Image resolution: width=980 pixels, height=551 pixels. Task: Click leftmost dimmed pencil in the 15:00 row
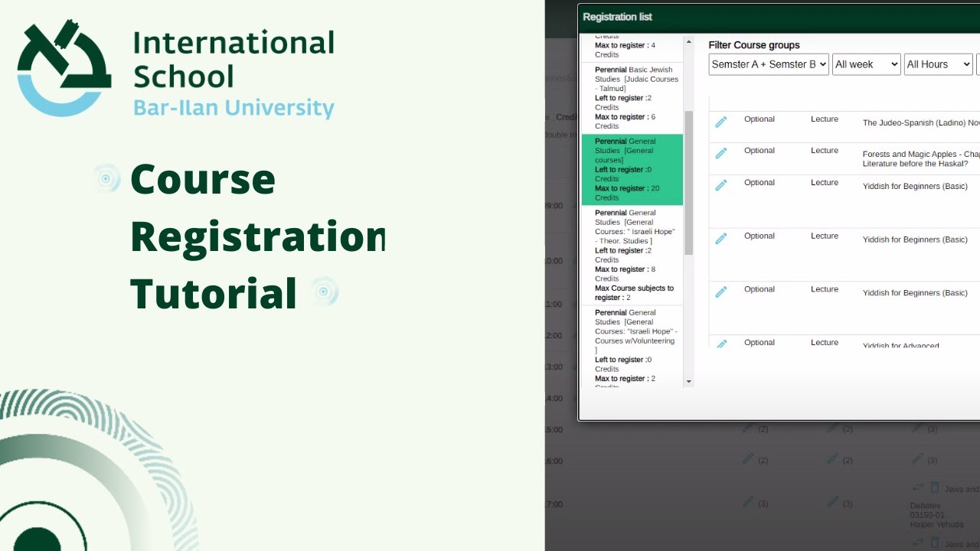click(748, 428)
